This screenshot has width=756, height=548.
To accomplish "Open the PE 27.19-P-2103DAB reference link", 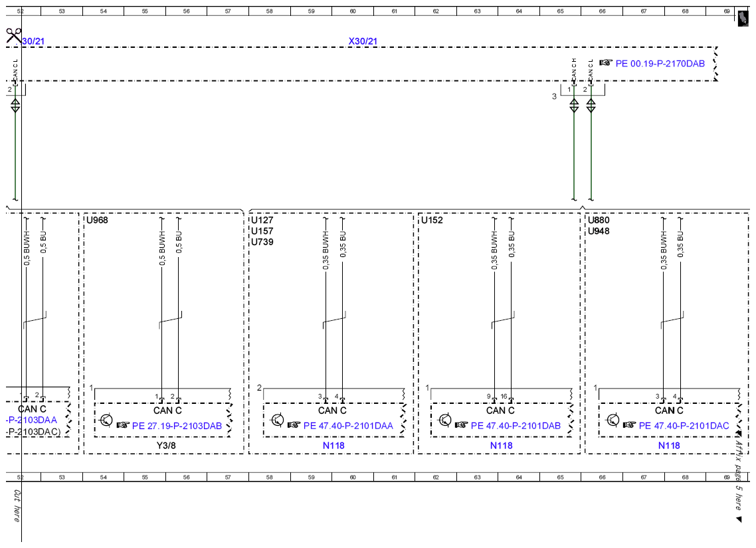I will (177, 426).
